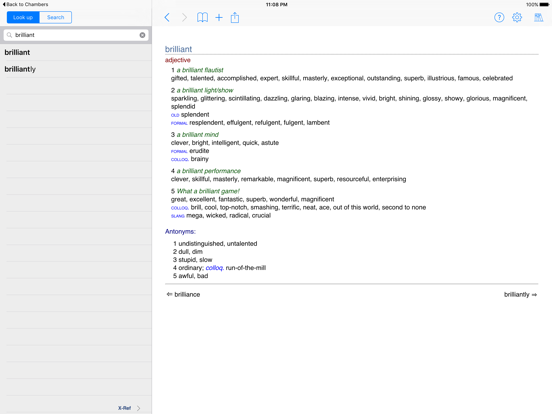
Task: Tap the magnifier icon in search field
Action: [x=10, y=35]
